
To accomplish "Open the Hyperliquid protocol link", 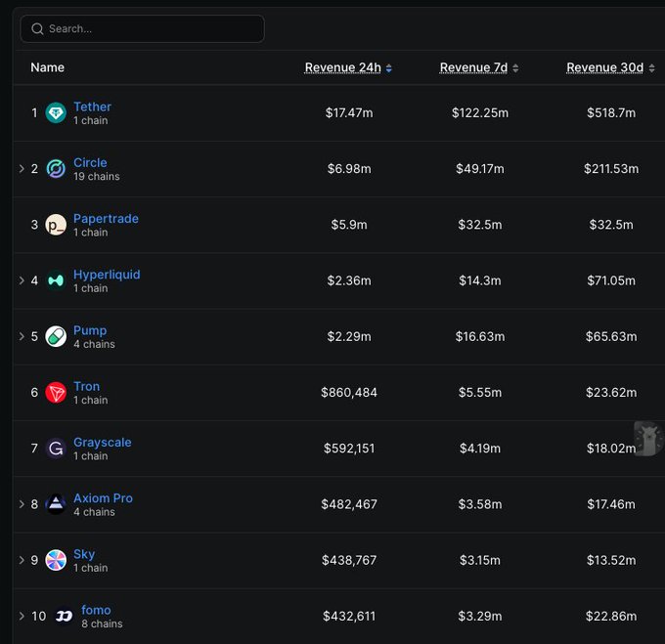I will tap(107, 275).
